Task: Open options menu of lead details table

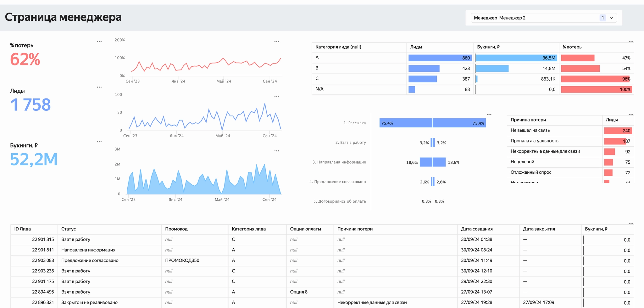Action: (631, 224)
